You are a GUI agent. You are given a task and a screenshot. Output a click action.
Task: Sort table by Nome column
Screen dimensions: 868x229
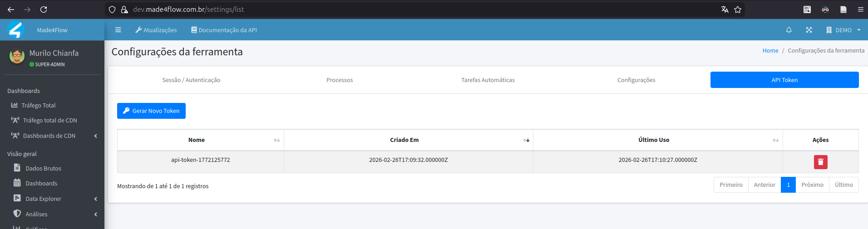pyautogui.click(x=201, y=140)
